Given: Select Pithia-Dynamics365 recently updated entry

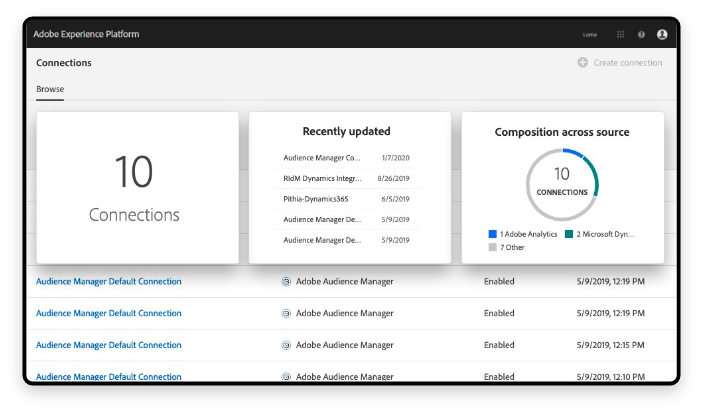Looking at the screenshot, I should (347, 199).
